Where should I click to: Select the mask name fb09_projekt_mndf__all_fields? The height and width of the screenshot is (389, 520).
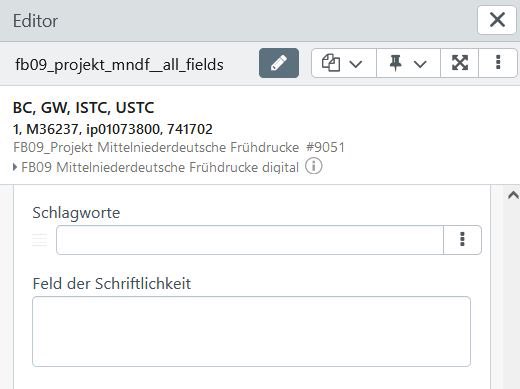[x=119, y=65]
